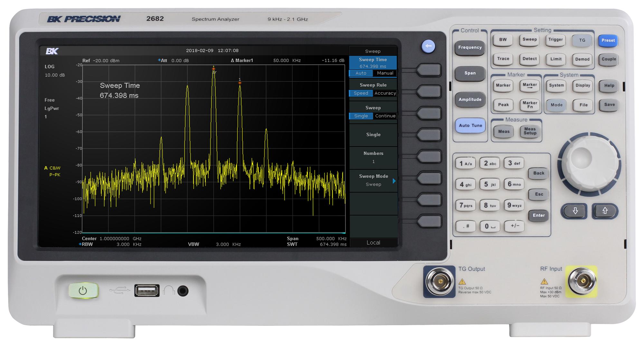Open the Demod settings button
Screen dimensions: 644x346
coord(582,59)
